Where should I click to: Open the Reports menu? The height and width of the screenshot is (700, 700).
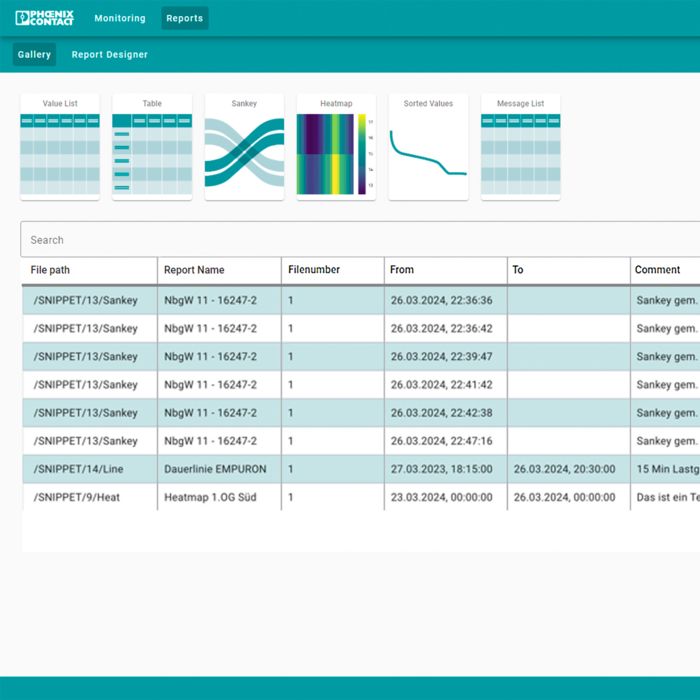(184, 18)
